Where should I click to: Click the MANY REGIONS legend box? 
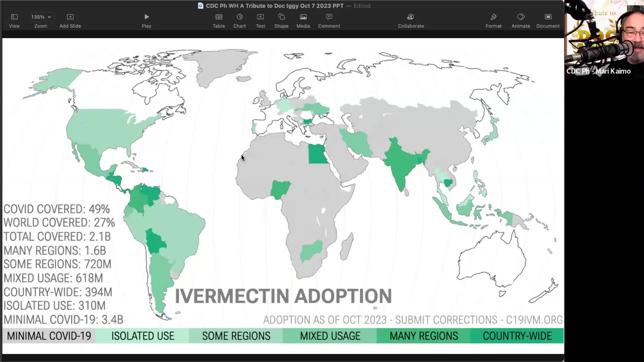coord(424,336)
